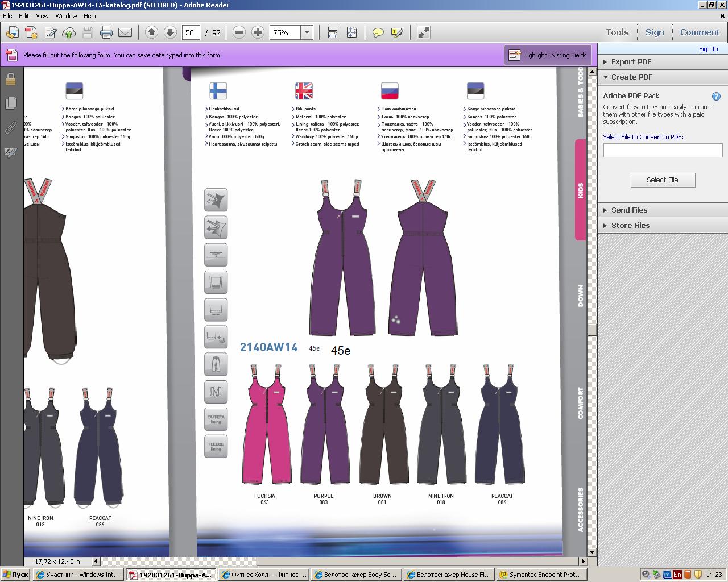Click the email envelope toolbar icon
728x582 pixels.
pos(125,32)
